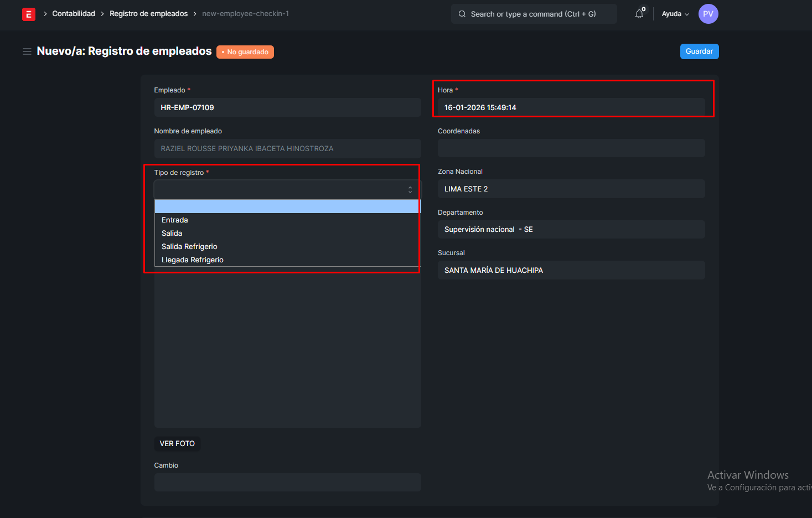Click the Guardar button
This screenshot has width=812, height=518.
pyautogui.click(x=699, y=51)
